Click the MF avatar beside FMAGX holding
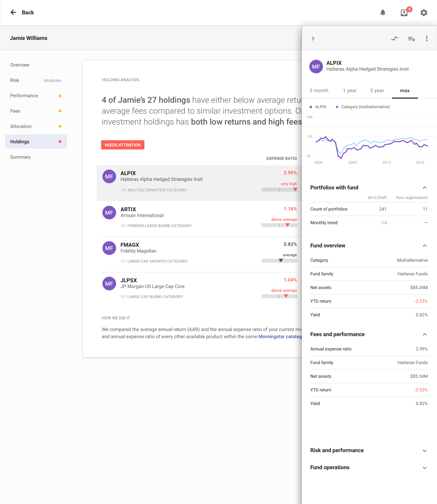 tap(109, 248)
